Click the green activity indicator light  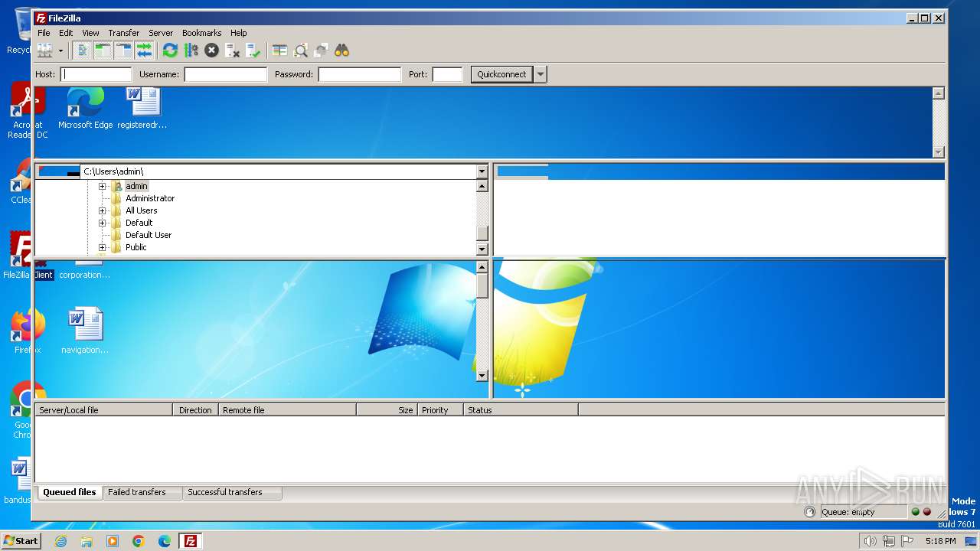click(x=915, y=512)
